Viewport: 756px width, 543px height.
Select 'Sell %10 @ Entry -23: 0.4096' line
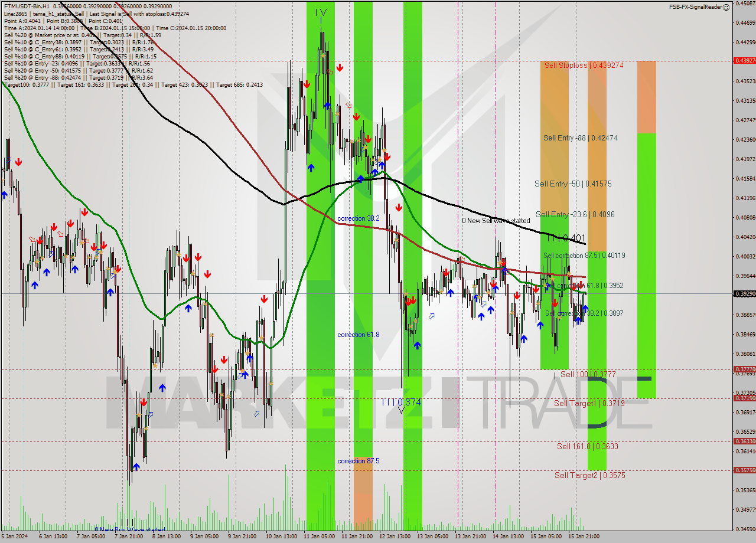[77, 63]
